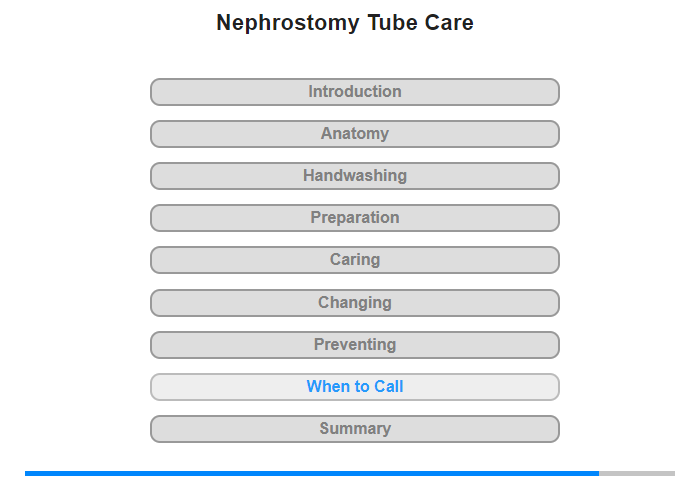
Task: Click the blue filled part of progress bar
Action: 312,473
